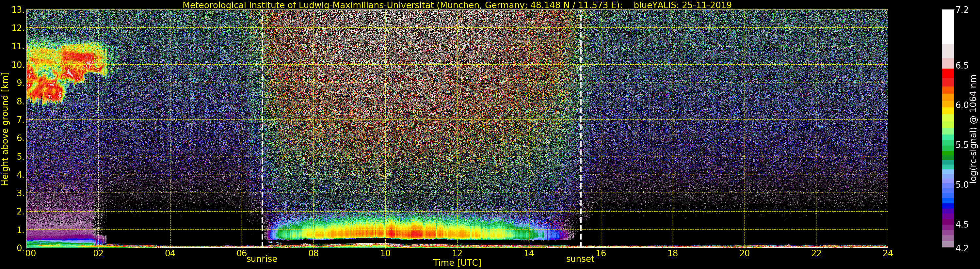Click colorbar value label '4.5'

pyautogui.click(x=962, y=225)
